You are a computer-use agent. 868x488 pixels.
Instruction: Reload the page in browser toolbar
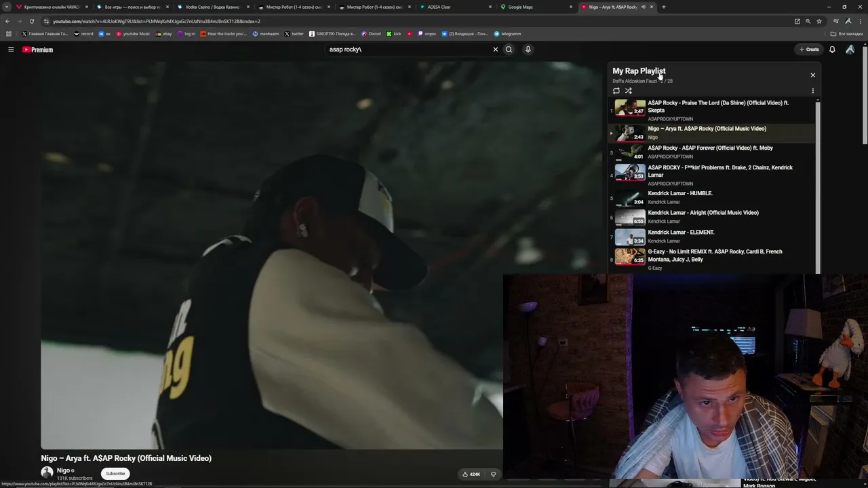click(x=31, y=21)
